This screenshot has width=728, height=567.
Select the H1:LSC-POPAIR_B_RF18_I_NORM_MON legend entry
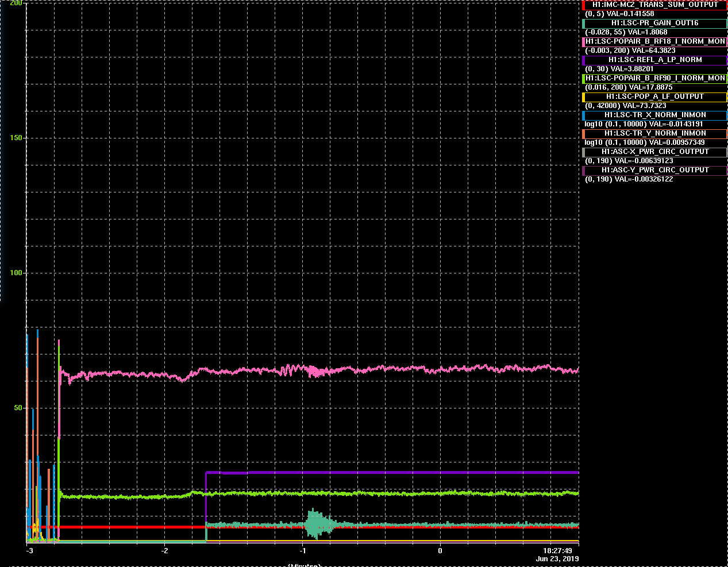(x=654, y=41)
